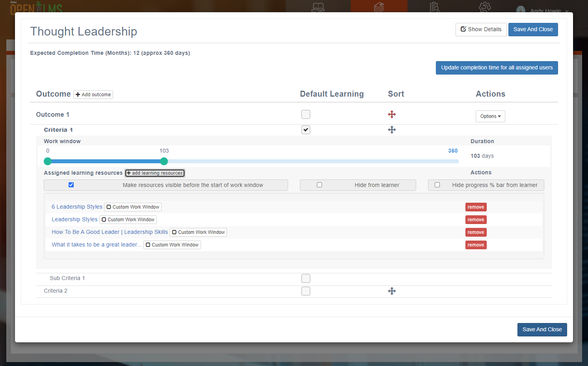Enable Hide progress % bar from learner
Image resolution: width=588 pixels, height=366 pixels.
(x=437, y=185)
